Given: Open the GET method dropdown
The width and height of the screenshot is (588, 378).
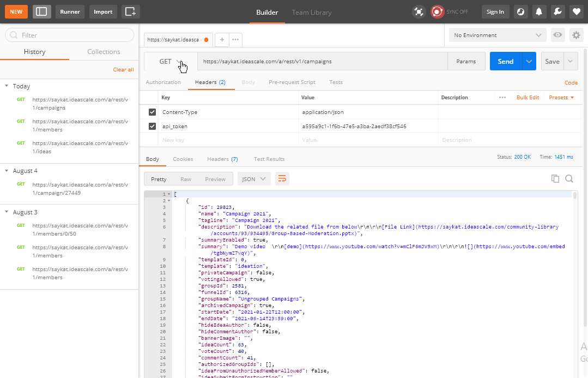Looking at the screenshot, I should point(171,62).
